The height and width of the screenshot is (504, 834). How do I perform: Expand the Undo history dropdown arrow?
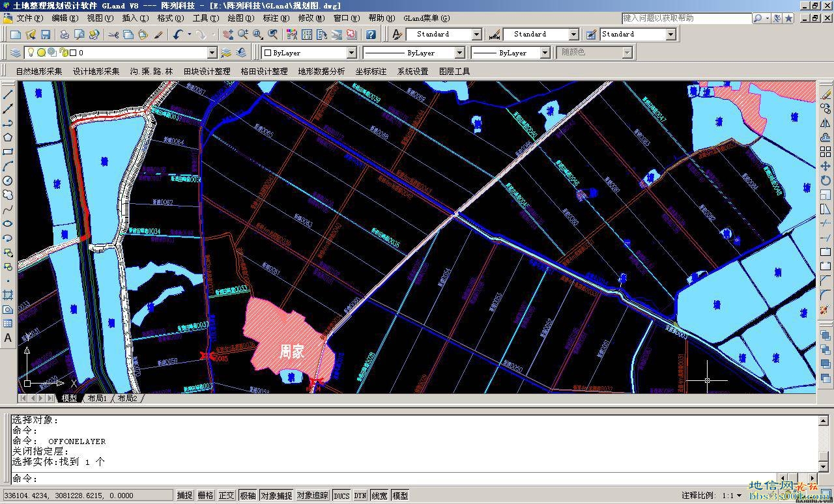click(190, 35)
